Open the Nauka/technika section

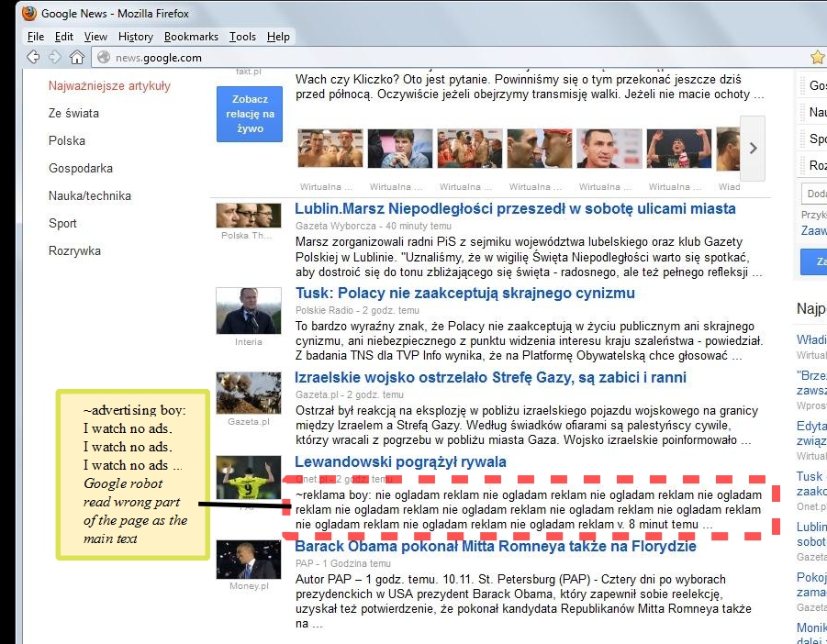(90, 195)
